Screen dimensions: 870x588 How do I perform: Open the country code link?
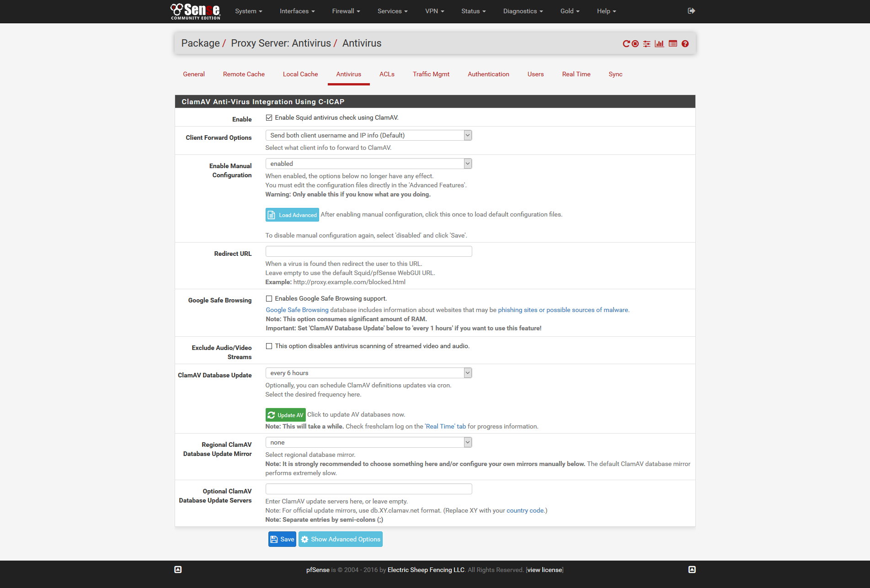(x=525, y=510)
